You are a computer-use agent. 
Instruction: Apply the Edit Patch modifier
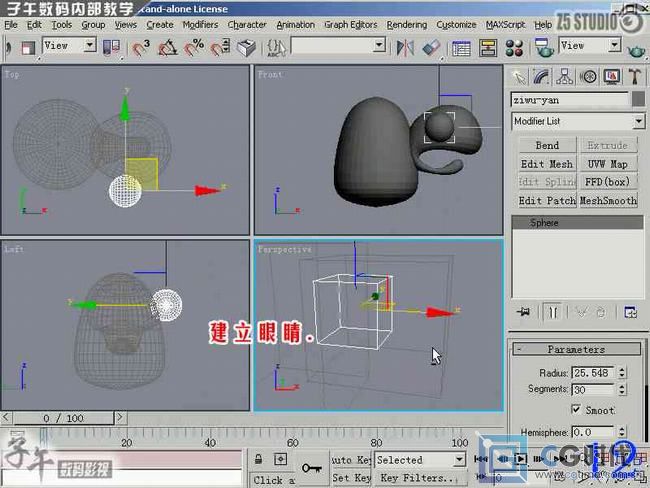tap(547, 200)
